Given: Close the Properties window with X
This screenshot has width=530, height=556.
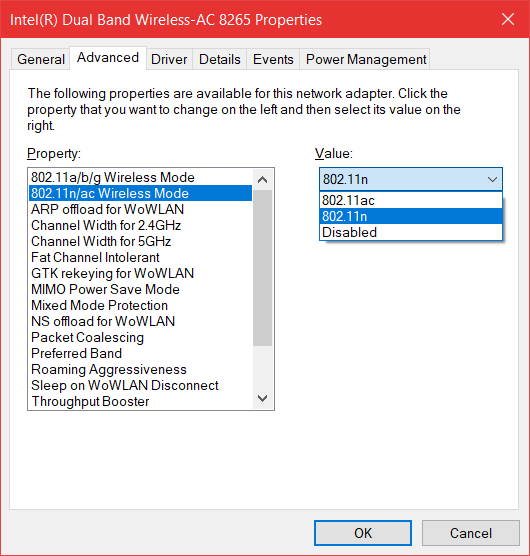Looking at the screenshot, I should pos(508,19).
